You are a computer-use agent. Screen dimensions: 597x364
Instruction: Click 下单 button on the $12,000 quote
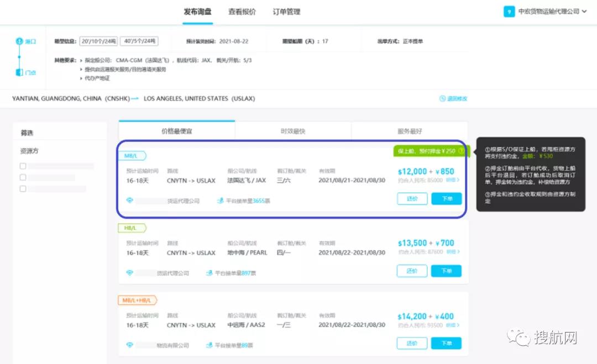tap(446, 199)
